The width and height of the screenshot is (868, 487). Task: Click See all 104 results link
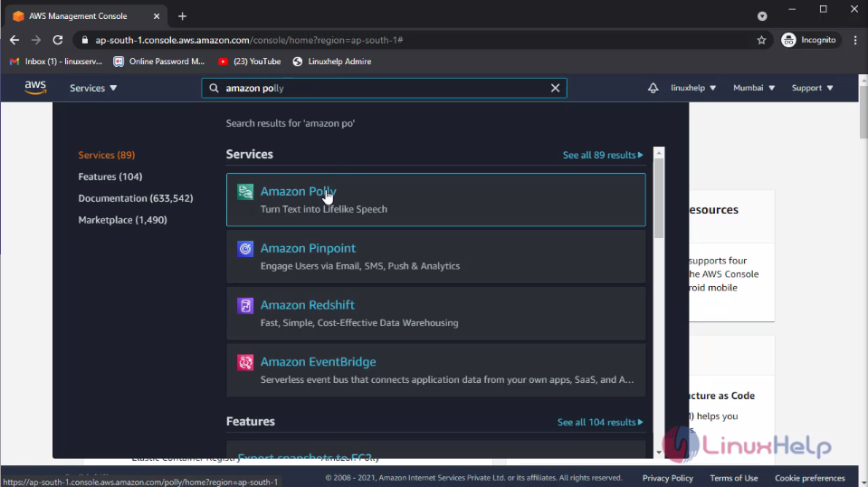point(600,422)
